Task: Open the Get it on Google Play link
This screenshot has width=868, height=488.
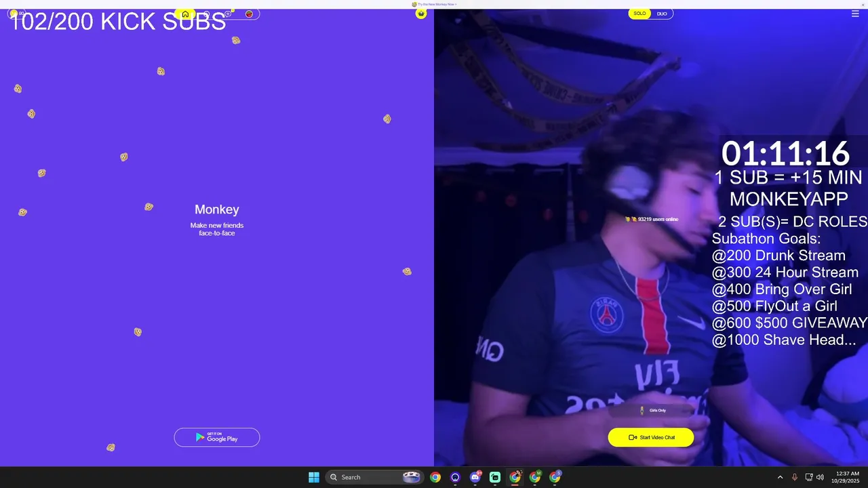Action: 217,437
